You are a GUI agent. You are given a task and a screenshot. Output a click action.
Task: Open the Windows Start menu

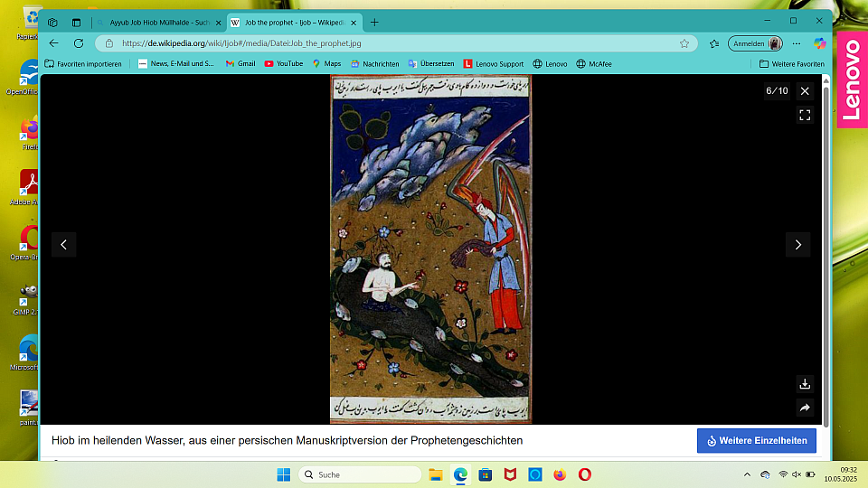[283, 474]
